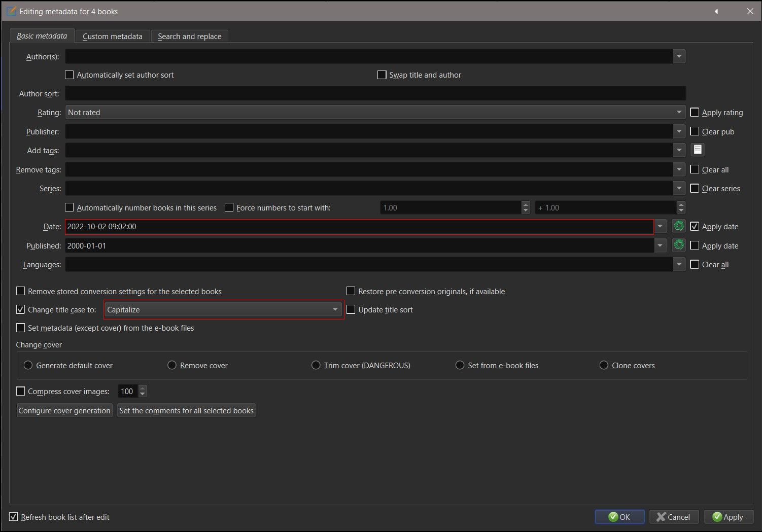Expand the Languages dropdown arrow
This screenshot has width=762, height=532.
click(679, 264)
